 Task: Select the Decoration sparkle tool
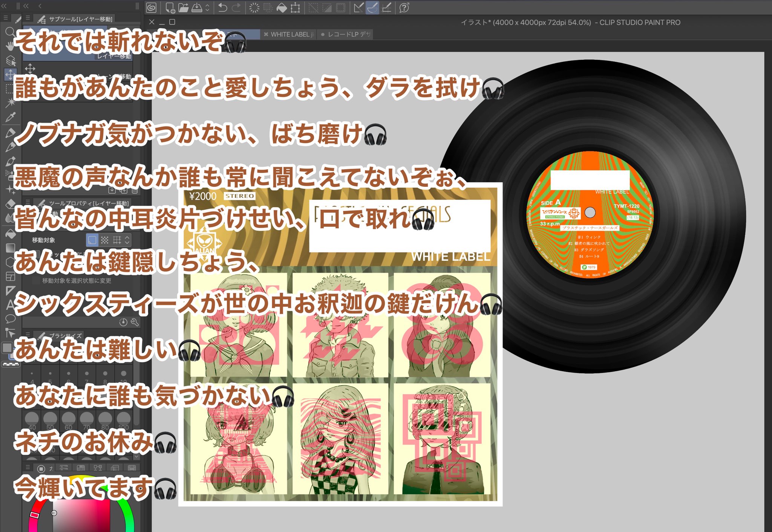pos(10,190)
